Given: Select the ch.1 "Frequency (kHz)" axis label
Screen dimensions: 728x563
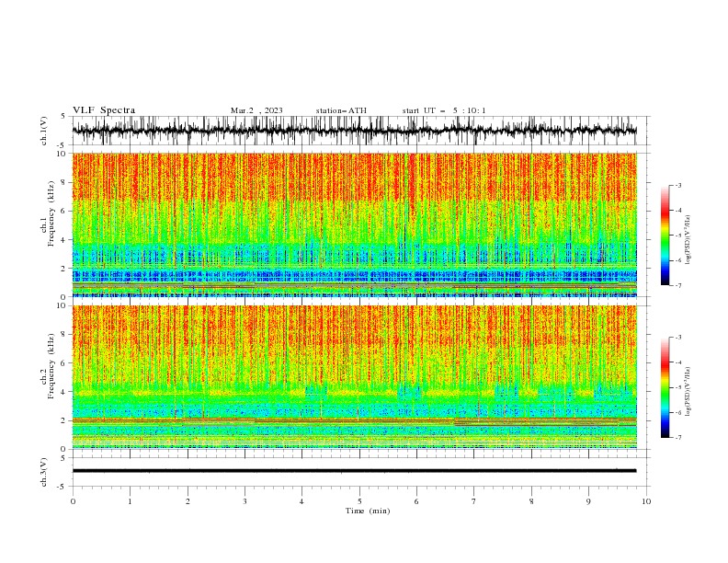Looking at the screenshot, I should pos(51,213).
